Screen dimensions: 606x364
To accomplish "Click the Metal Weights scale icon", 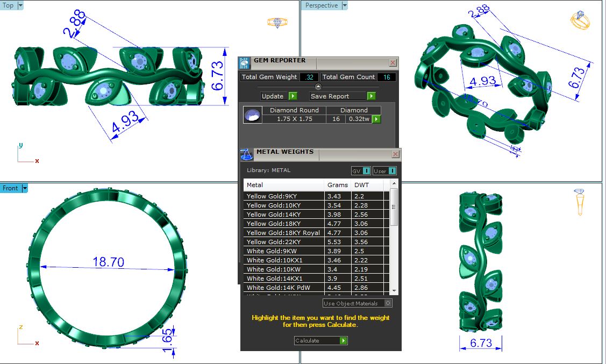I will tap(246, 154).
